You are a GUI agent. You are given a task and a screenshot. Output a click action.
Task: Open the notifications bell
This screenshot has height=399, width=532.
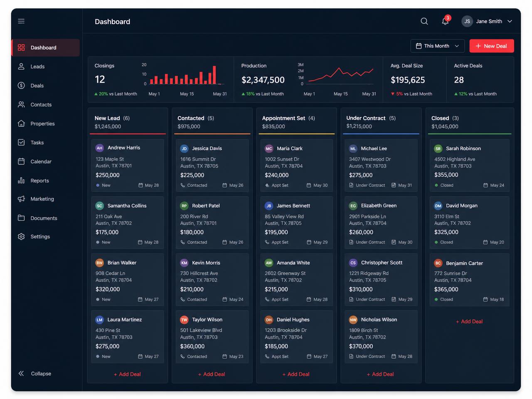445,21
